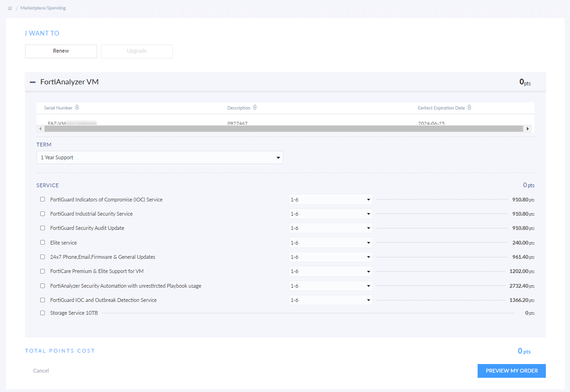Image resolution: width=570 pixels, height=392 pixels.
Task: Open quantity dropdown for 24x7 Phone,Email,Firmware
Action: [x=330, y=257]
